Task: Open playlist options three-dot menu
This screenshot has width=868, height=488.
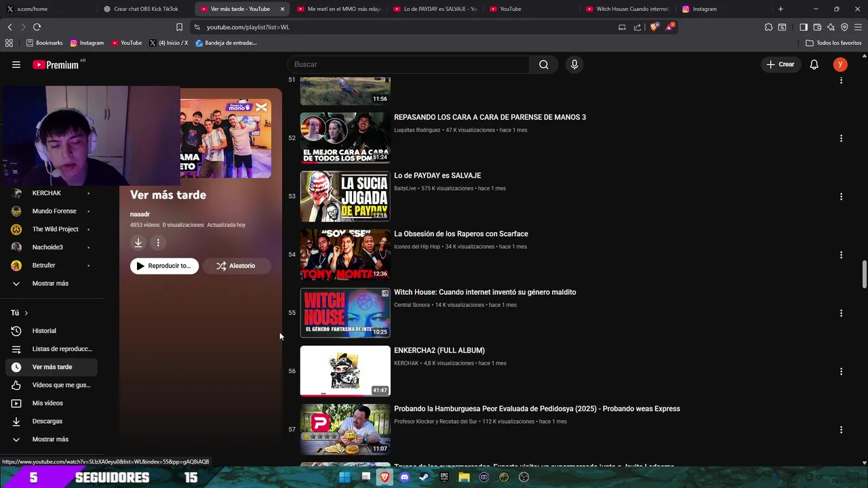Action: [158, 243]
